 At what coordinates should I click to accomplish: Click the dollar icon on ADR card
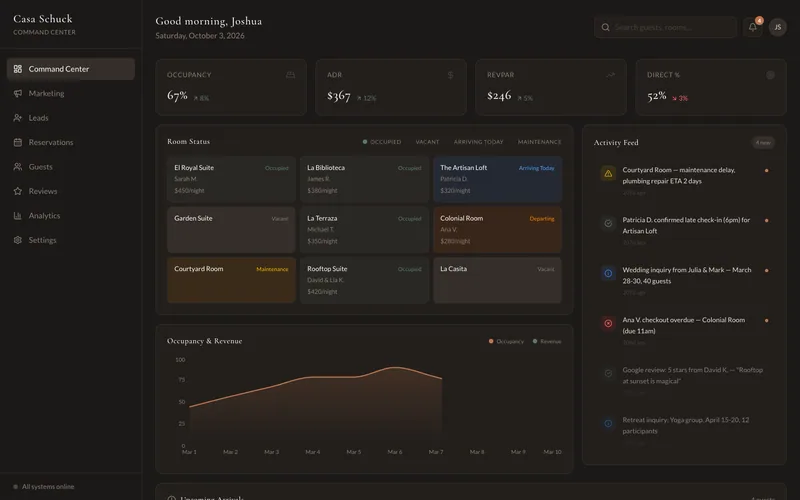451,75
